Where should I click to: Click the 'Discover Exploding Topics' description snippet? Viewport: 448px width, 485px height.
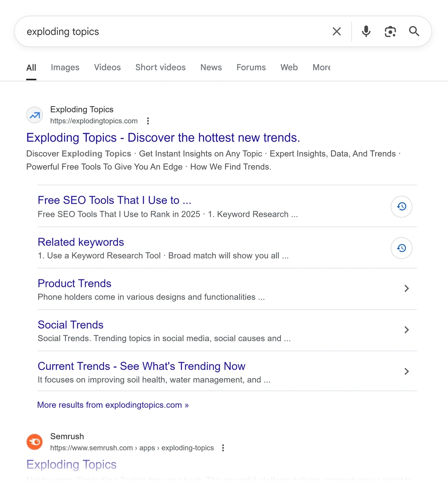(x=213, y=160)
